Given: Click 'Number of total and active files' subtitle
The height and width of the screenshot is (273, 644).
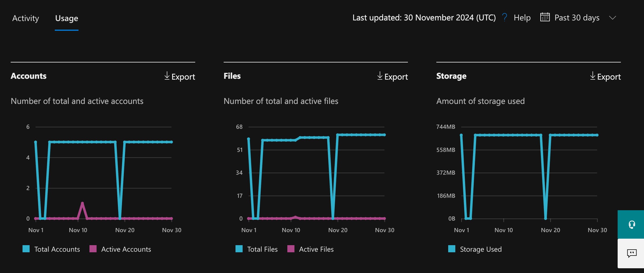Looking at the screenshot, I should [281, 101].
